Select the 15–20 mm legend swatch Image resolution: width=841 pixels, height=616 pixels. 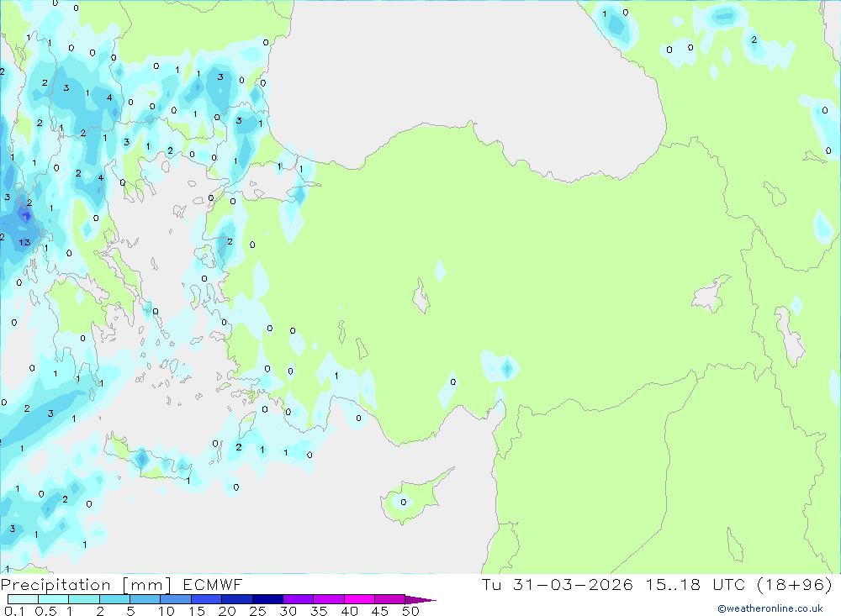point(206,599)
